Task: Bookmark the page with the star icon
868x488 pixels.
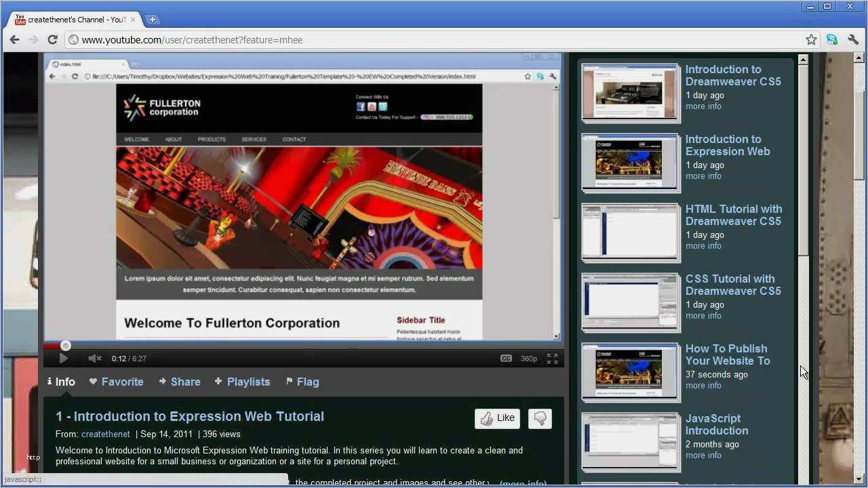Action: click(x=811, y=40)
